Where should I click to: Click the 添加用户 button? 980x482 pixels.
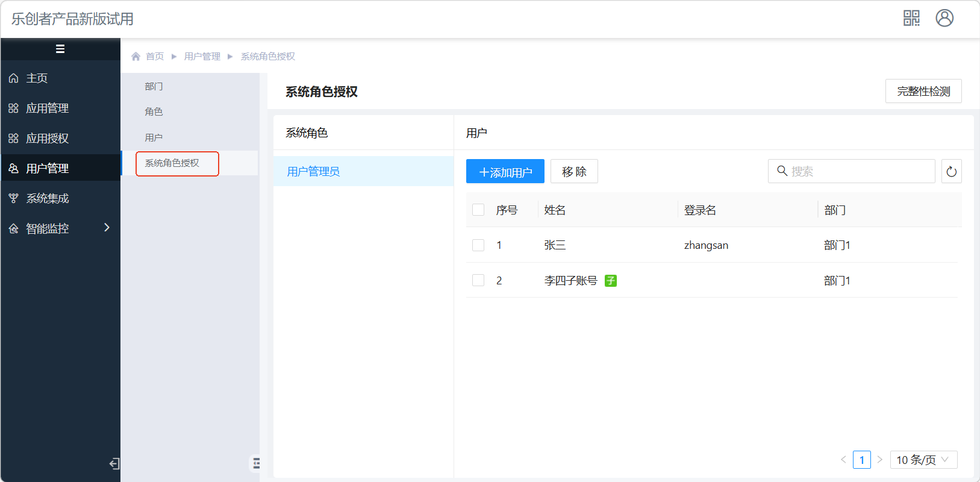click(x=505, y=172)
